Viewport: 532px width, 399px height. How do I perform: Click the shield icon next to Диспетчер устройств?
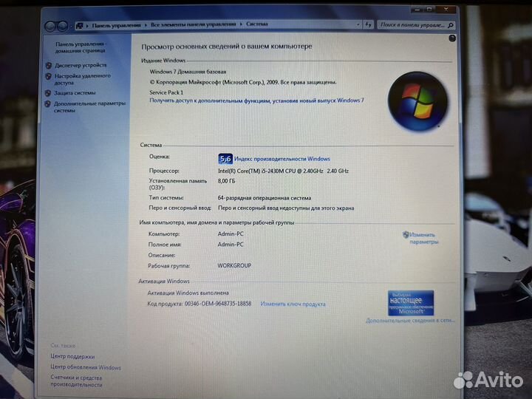click(x=49, y=65)
